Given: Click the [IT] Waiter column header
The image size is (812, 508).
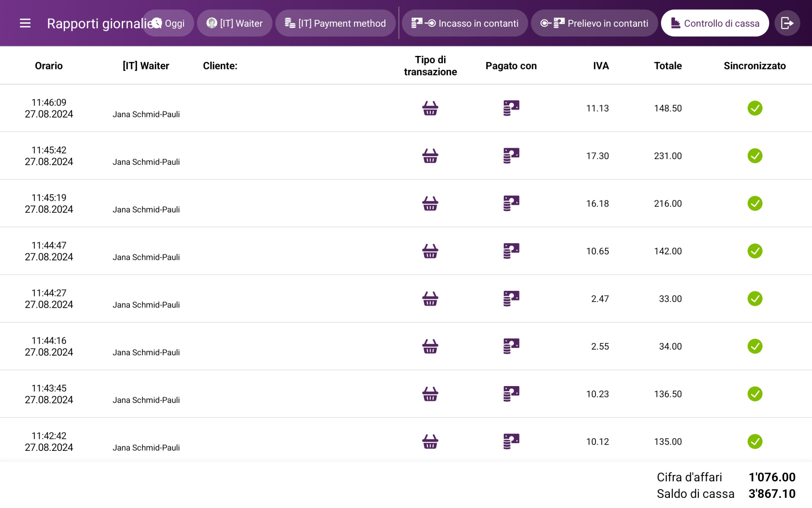Looking at the screenshot, I should tap(146, 66).
